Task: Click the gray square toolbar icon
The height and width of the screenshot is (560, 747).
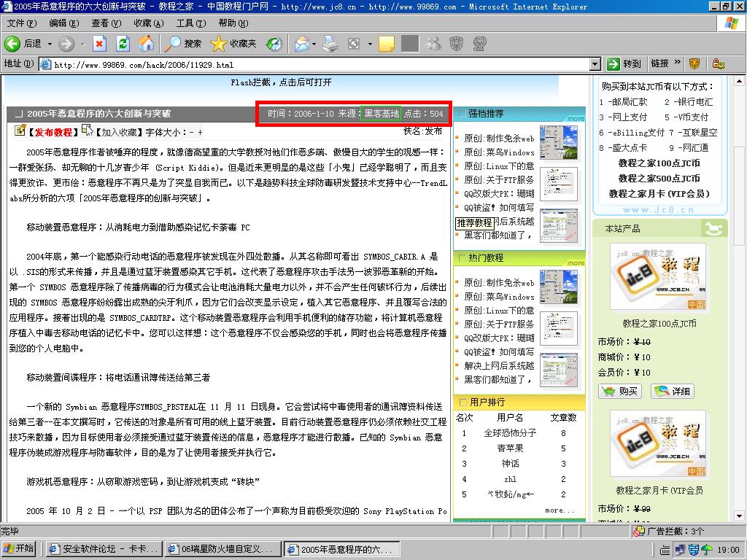Action: [410, 44]
